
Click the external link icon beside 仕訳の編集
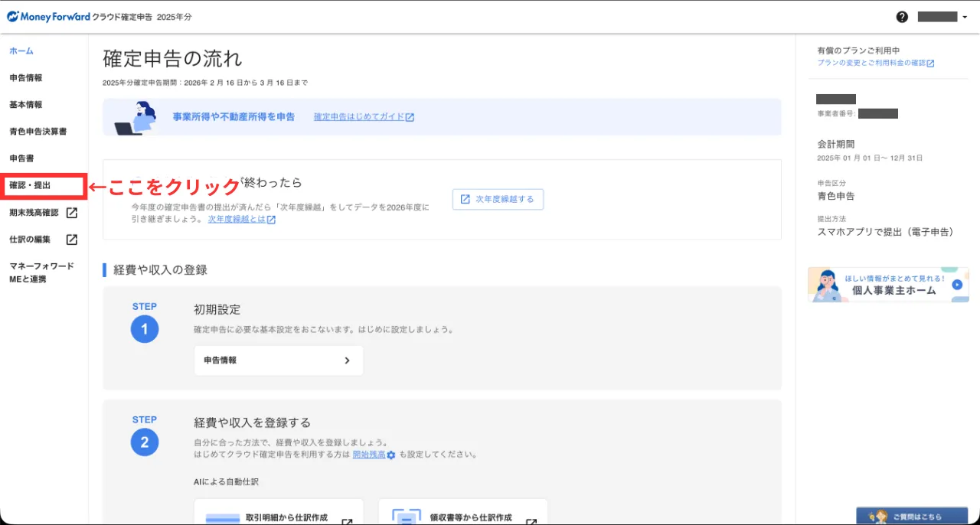[71, 240]
